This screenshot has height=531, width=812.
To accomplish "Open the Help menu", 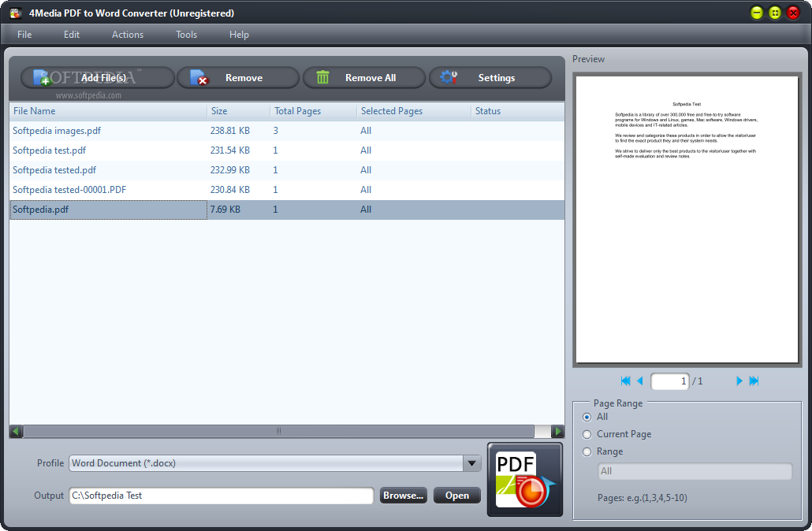I will (239, 35).
